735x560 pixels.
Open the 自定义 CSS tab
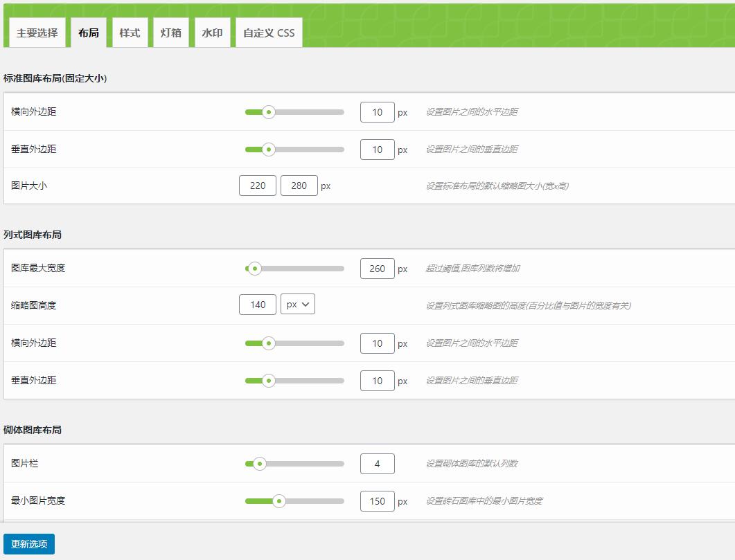tap(269, 33)
